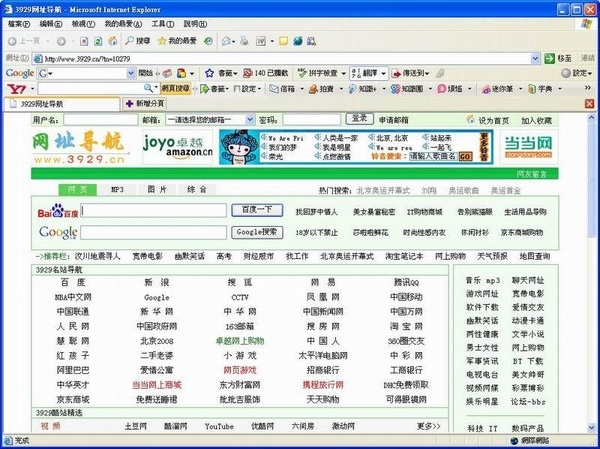Image resolution: width=600 pixels, height=449 pixels.
Task: Open the 檔案(F) menu
Action: point(19,24)
